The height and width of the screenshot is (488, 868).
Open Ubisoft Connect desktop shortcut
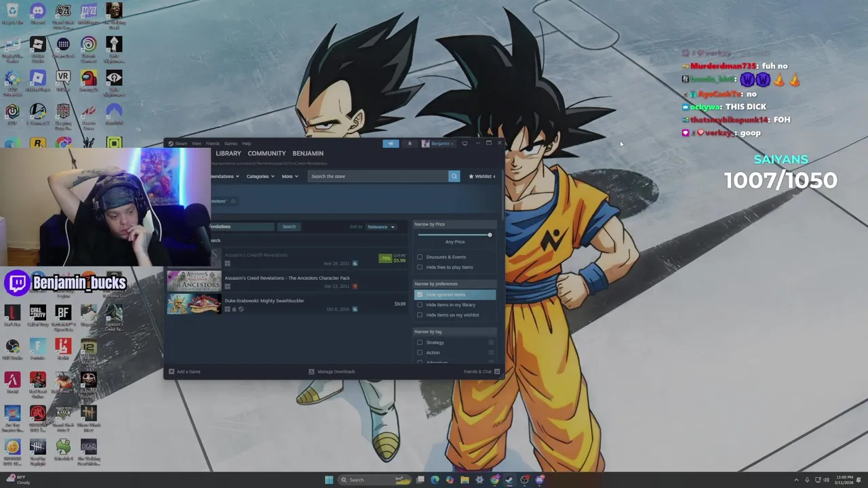click(x=88, y=49)
